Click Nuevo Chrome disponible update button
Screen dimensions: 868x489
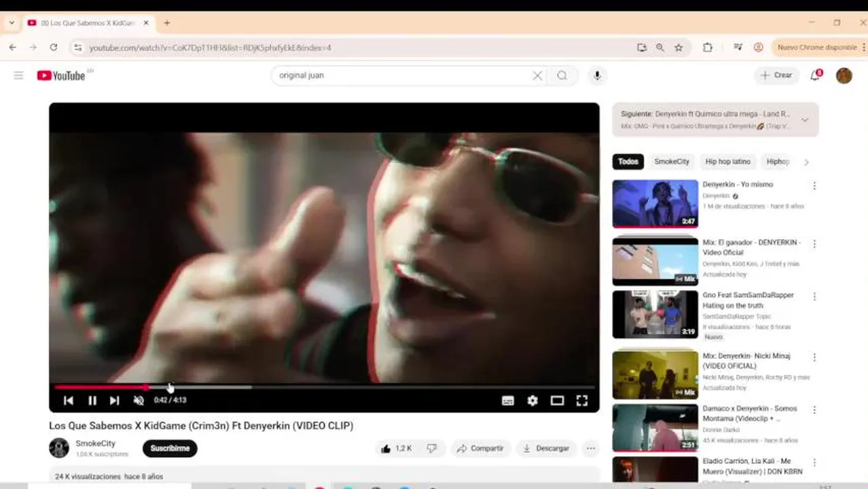point(817,48)
